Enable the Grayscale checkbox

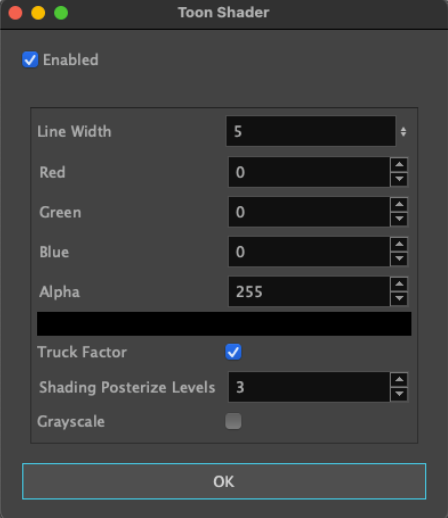(233, 421)
